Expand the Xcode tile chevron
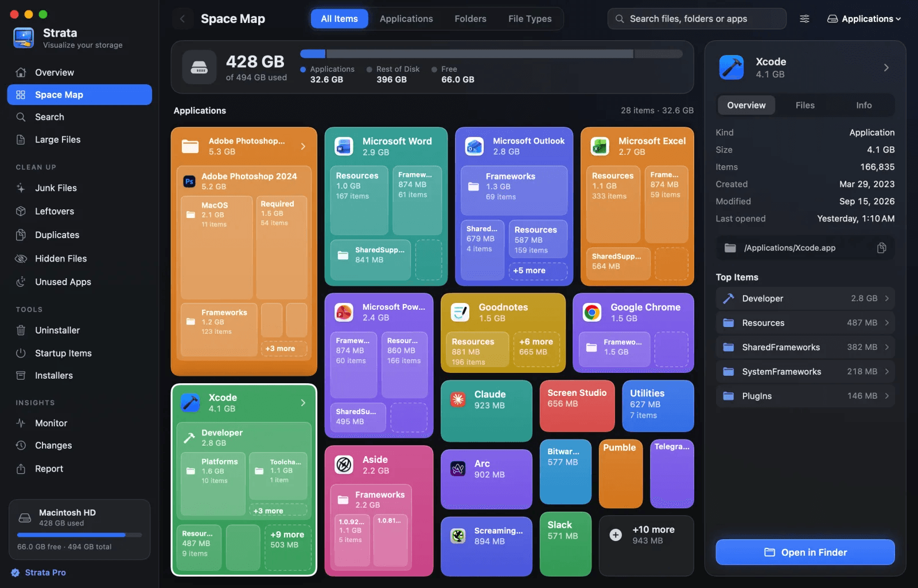 (x=304, y=403)
